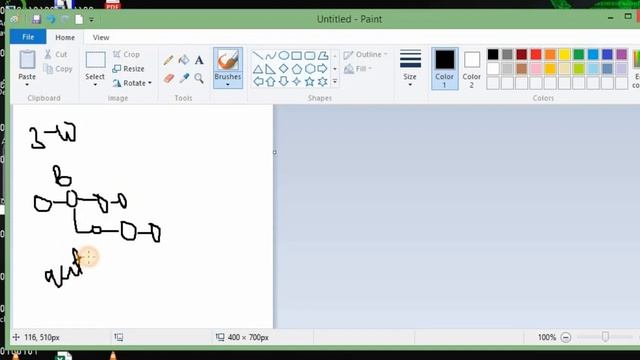Activate Color 1 foreground selector
Viewport: 640px width, 360px height.
click(444, 69)
